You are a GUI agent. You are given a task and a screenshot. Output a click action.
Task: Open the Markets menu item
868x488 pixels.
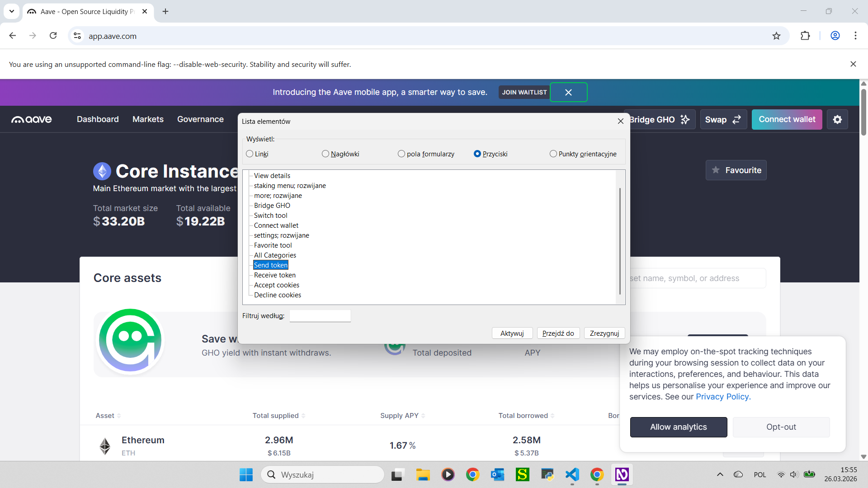(148, 119)
